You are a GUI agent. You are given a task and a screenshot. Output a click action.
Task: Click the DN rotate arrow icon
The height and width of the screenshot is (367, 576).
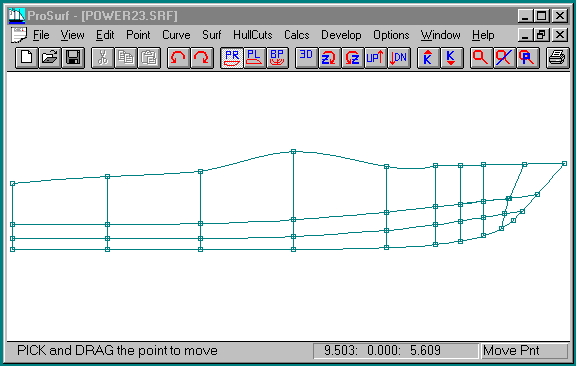tap(399, 58)
